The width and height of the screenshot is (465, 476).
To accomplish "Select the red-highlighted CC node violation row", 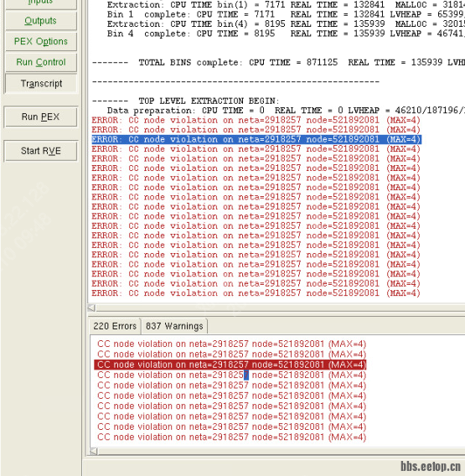I will [230, 365].
